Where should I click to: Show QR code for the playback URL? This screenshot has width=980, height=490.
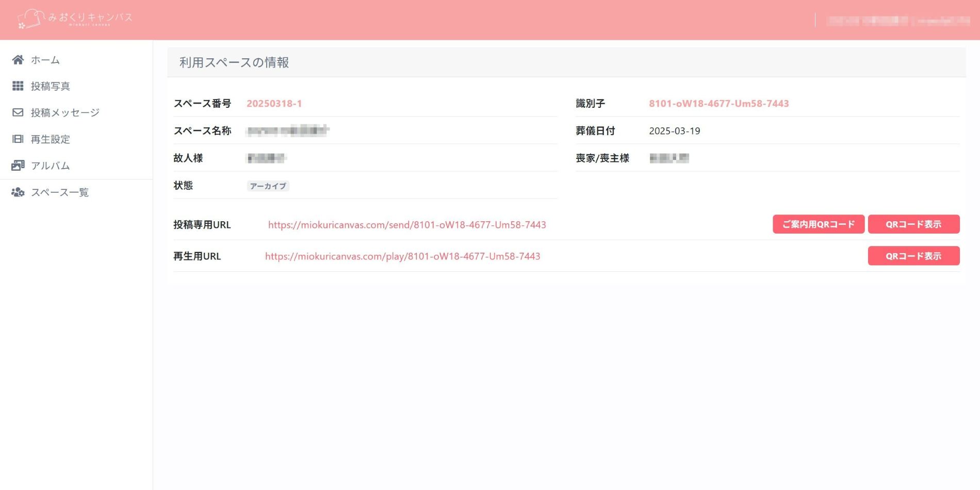(913, 256)
